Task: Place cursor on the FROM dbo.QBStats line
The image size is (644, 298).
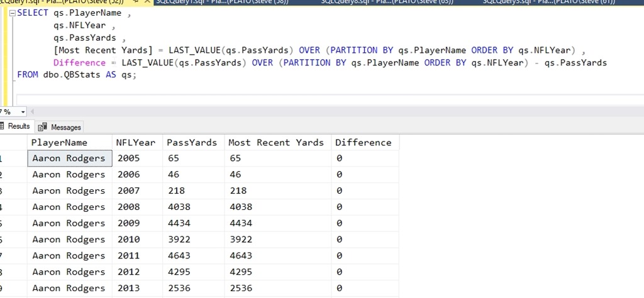Action: [75, 75]
